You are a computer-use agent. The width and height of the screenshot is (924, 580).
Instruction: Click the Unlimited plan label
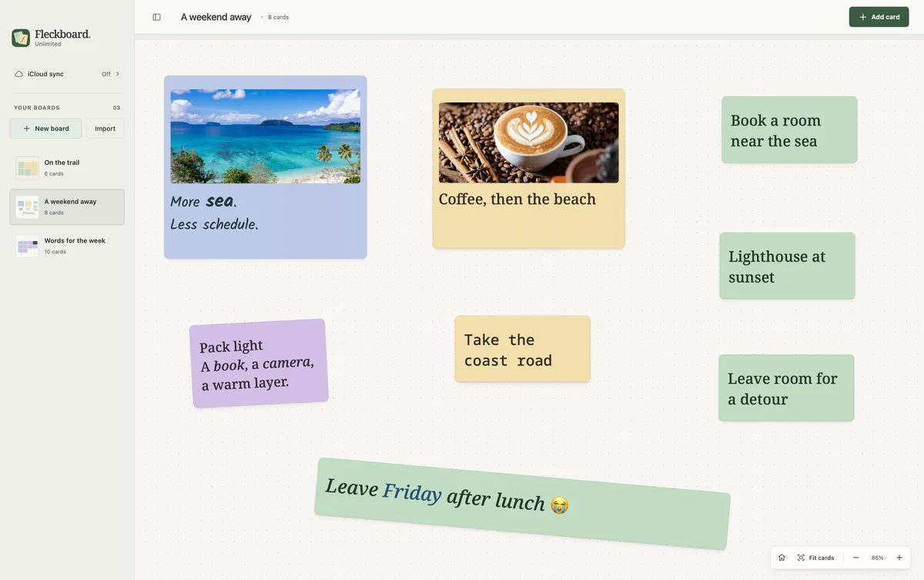pyautogui.click(x=48, y=44)
